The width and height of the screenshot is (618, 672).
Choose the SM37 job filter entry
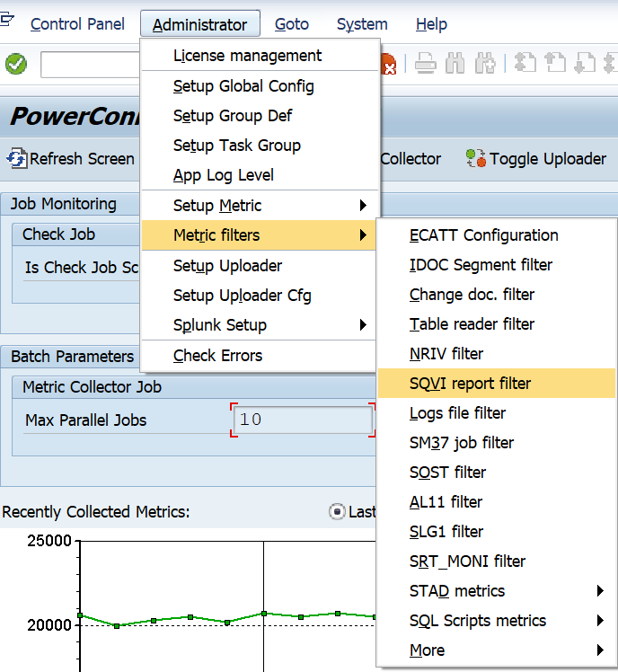click(462, 443)
